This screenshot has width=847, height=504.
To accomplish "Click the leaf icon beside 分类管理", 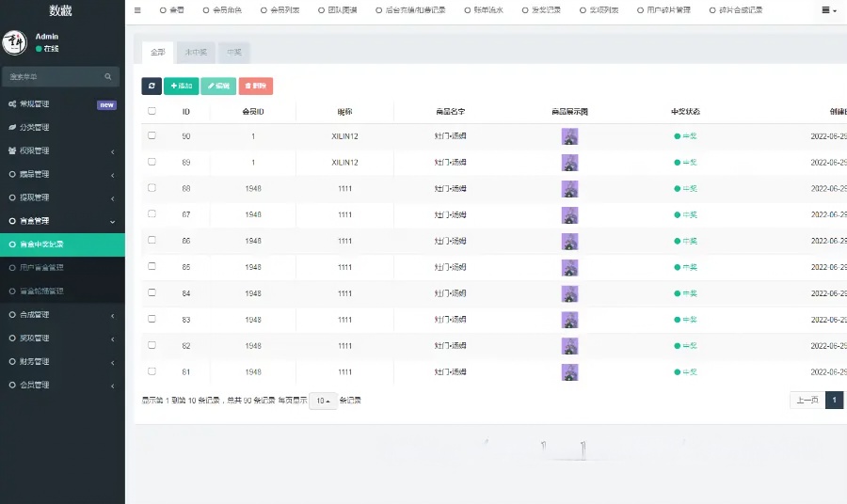I will click(12, 127).
